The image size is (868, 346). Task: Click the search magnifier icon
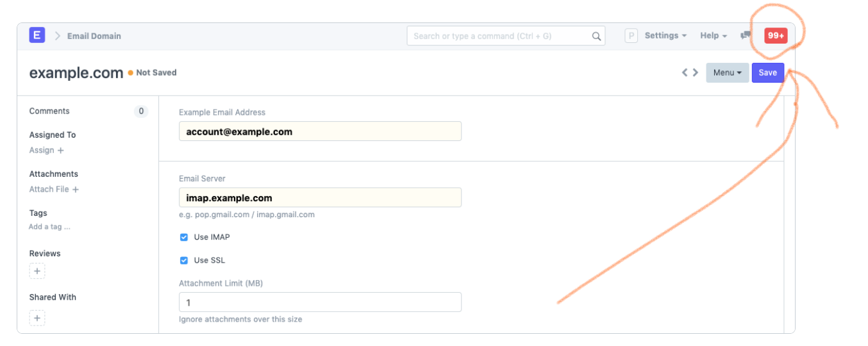596,36
